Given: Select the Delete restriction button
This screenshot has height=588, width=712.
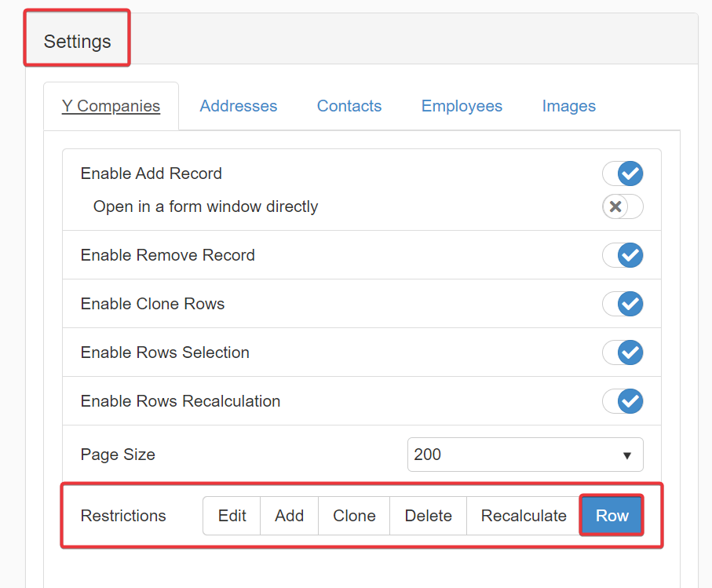Looking at the screenshot, I should [428, 516].
